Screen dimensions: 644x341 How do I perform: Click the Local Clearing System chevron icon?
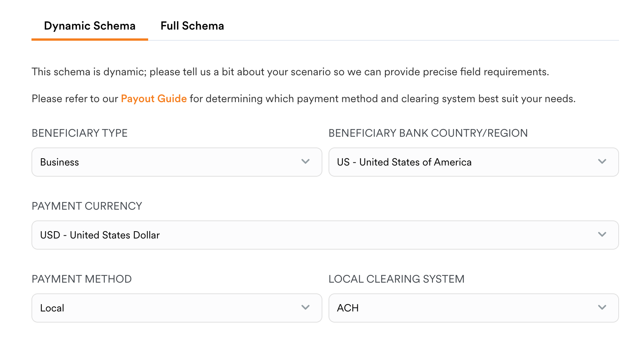coord(603,308)
